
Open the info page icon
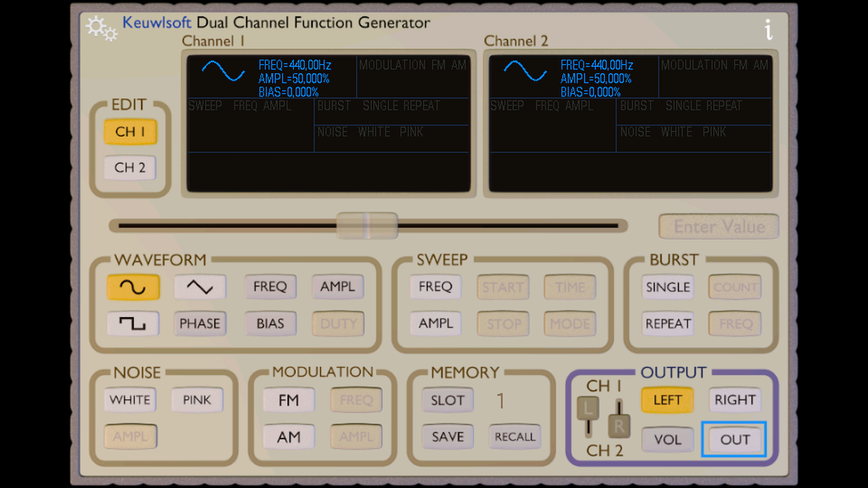coord(768,29)
